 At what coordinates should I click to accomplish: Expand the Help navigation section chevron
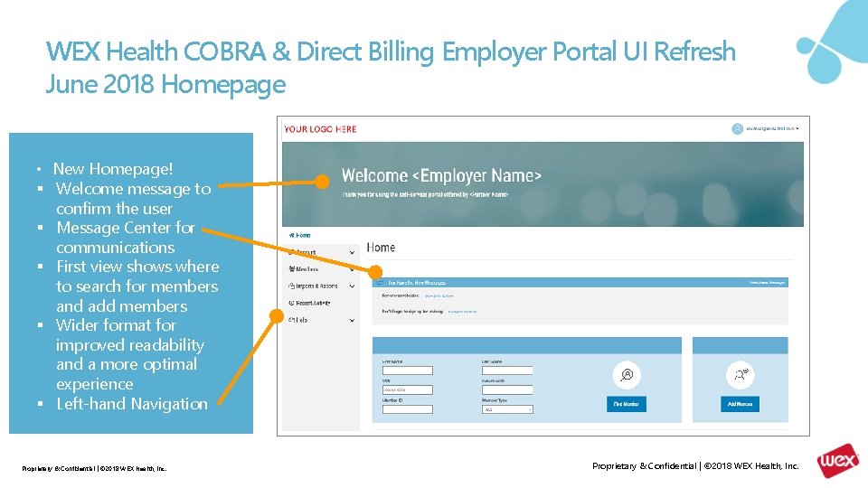tap(352, 320)
